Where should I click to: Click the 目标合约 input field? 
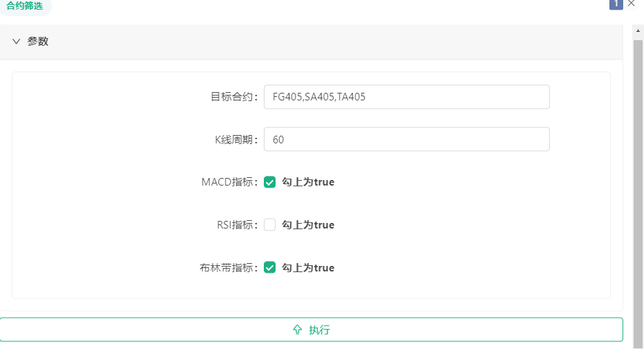click(x=406, y=97)
